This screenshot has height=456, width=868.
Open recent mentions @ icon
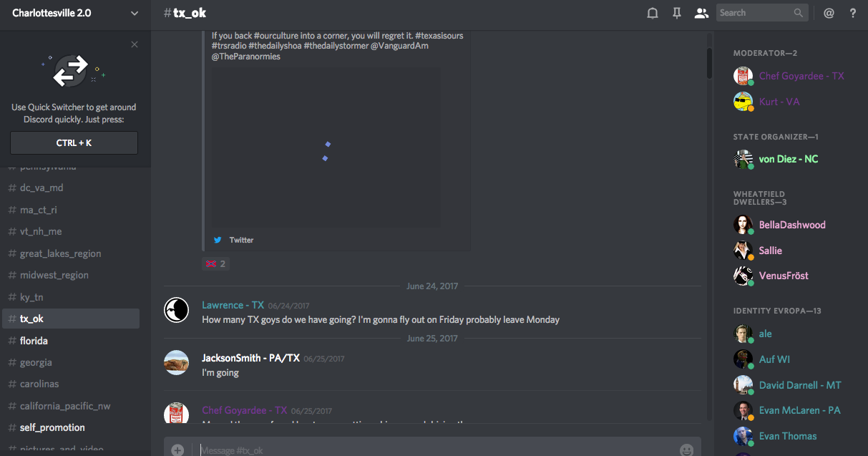[829, 13]
